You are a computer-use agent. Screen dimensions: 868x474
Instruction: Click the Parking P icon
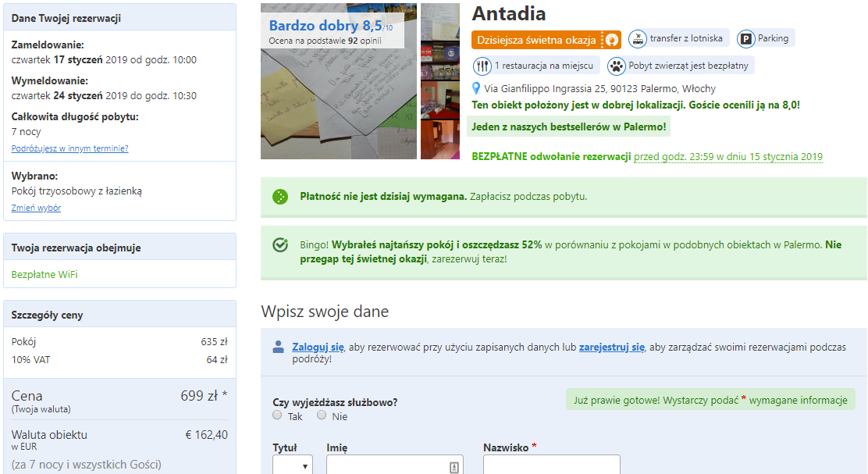745,39
